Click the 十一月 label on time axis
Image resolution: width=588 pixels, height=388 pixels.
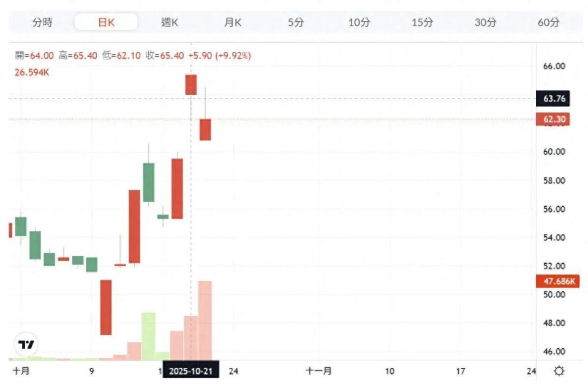click(x=318, y=371)
